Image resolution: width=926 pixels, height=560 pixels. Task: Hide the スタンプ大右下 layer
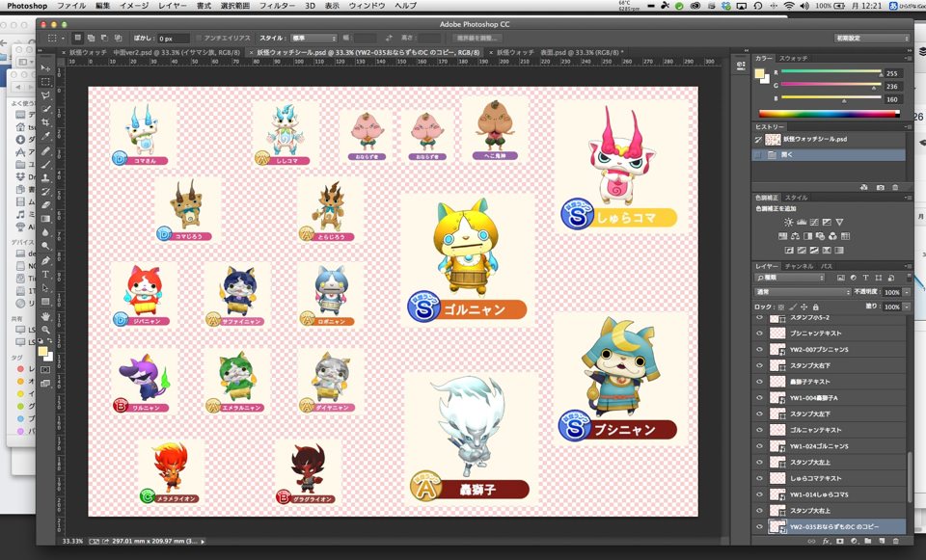pos(759,366)
